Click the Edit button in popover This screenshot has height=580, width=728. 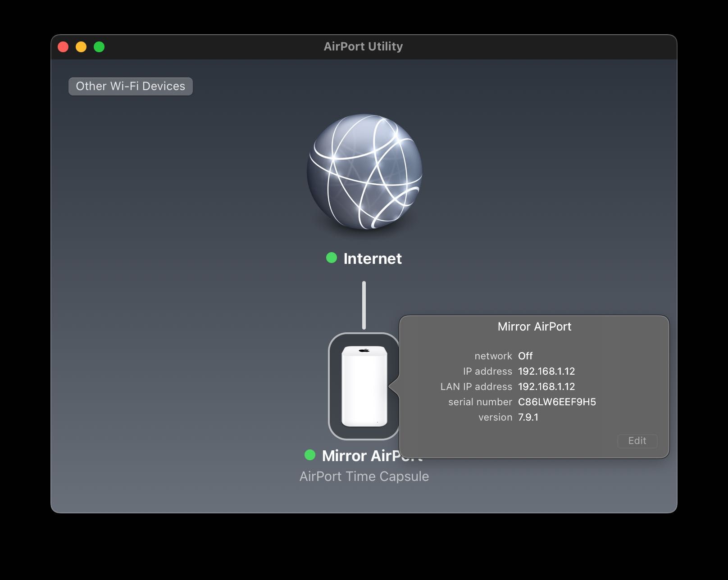point(637,440)
